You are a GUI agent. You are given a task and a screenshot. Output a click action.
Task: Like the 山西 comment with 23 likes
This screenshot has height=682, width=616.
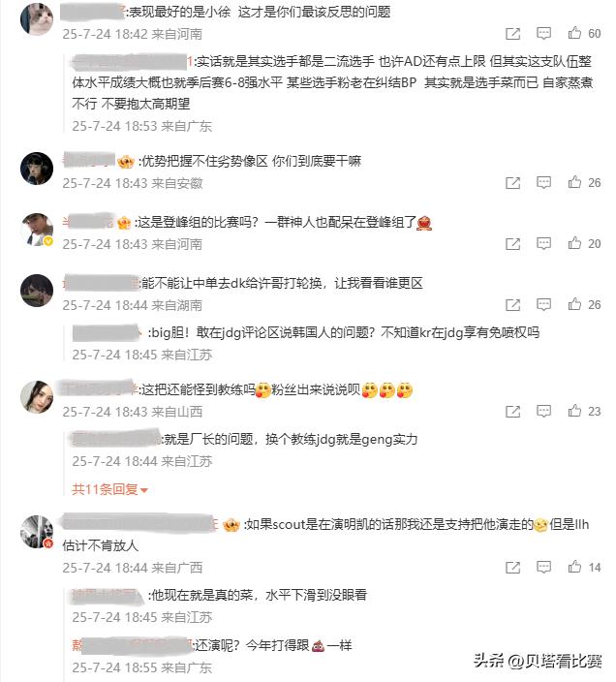(574, 411)
